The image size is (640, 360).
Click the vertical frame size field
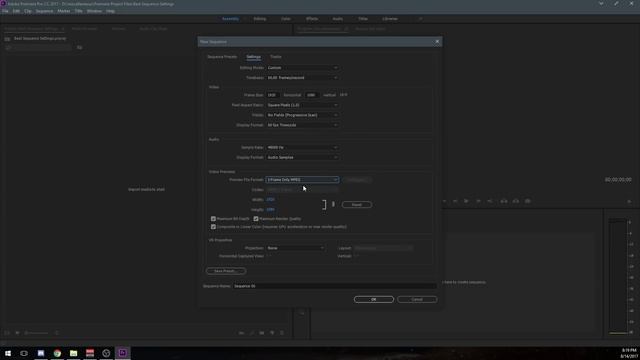point(312,95)
